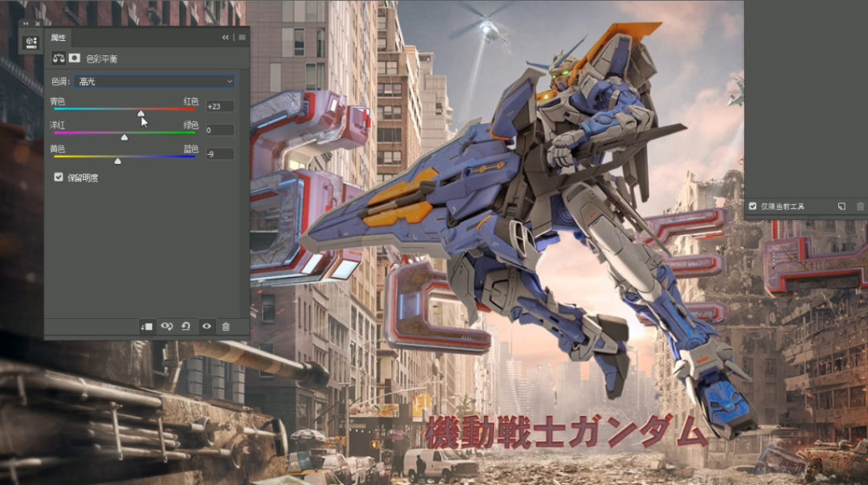Expand the collapsed dock double arrows
The height and width of the screenshot is (485, 868).
click(x=26, y=24)
